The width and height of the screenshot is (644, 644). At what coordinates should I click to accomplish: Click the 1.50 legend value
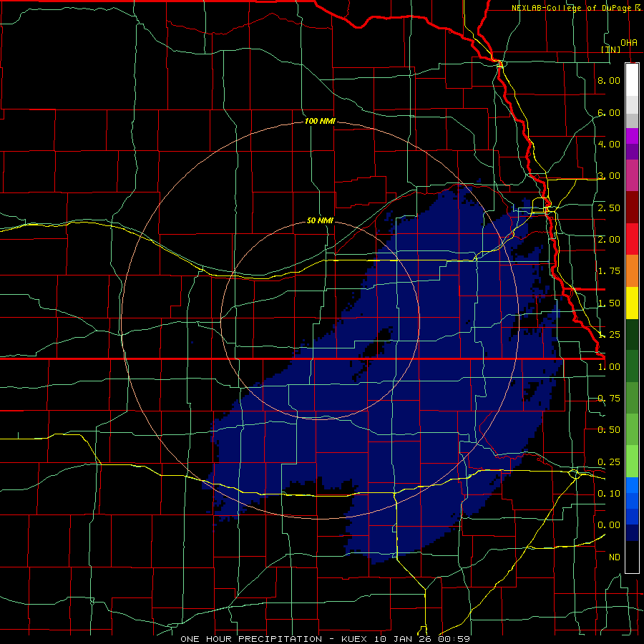coord(609,303)
